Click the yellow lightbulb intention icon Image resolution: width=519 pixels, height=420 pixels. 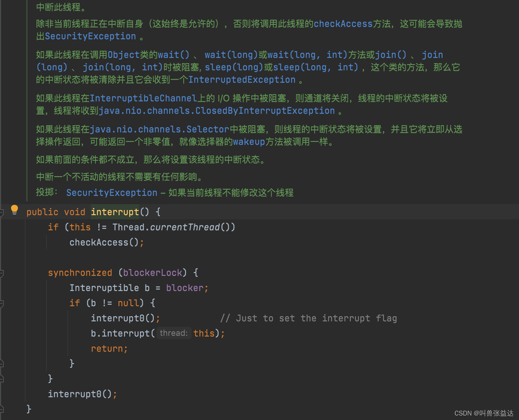click(x=14, y=210)
